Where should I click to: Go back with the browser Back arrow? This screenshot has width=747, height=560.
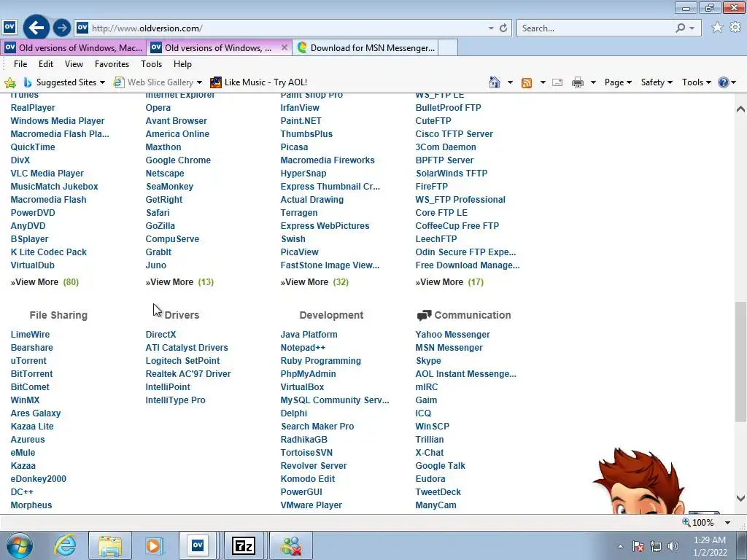36,28
